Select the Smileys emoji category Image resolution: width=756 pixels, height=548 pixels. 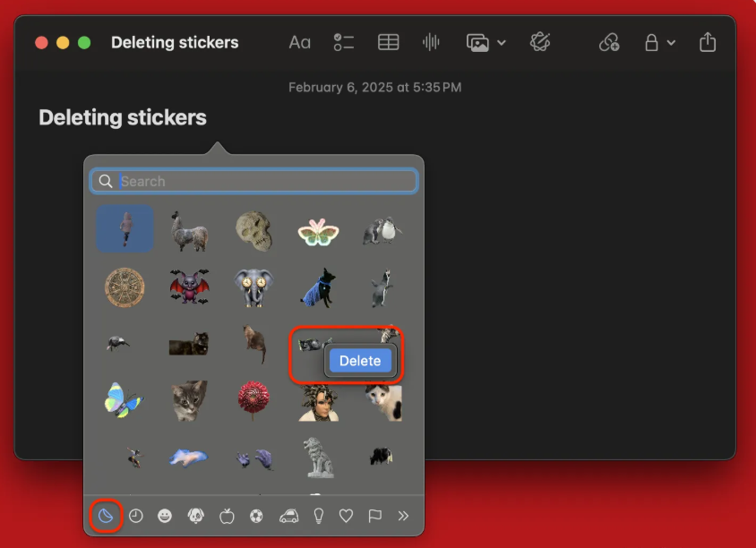click(x=166, y=516)
